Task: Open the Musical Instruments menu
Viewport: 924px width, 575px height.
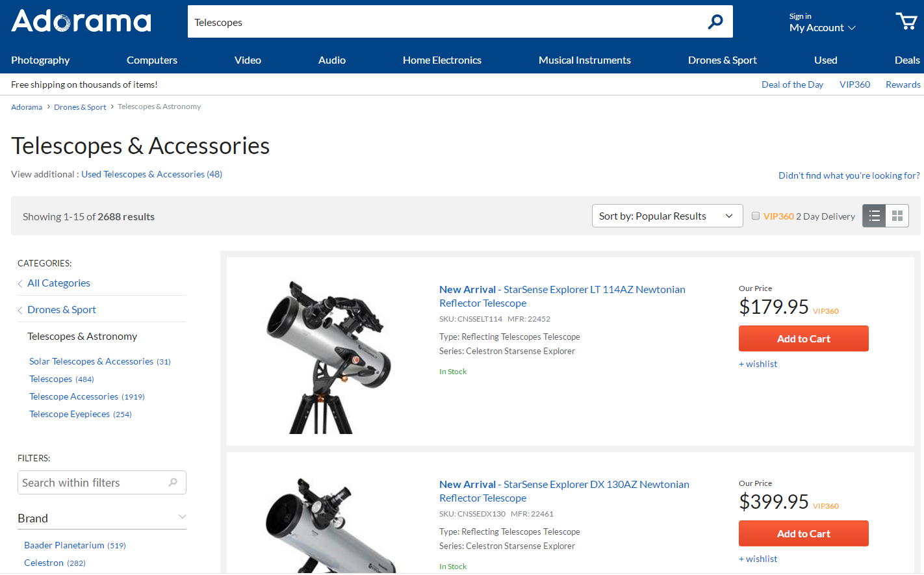Action: point(585,60)
